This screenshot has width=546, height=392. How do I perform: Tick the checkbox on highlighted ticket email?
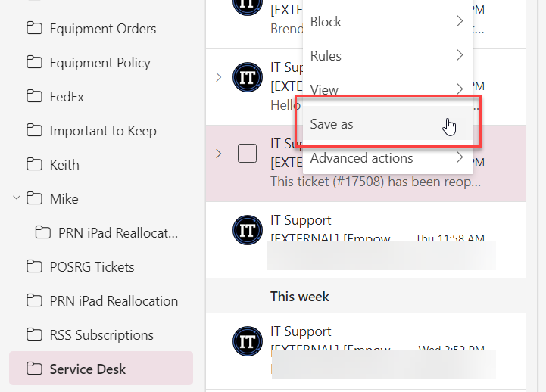(x=247, y=154)
